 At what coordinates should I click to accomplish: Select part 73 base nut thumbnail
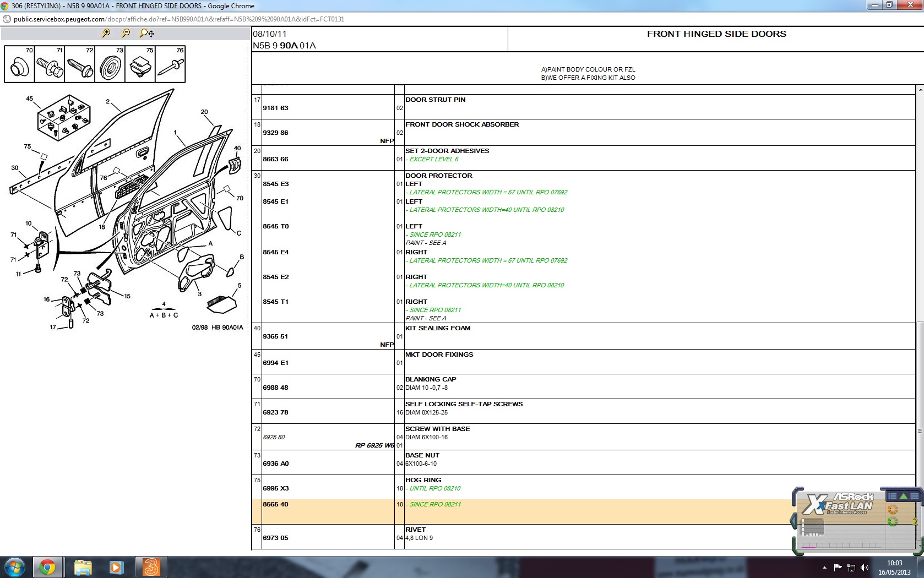[110, 64]
